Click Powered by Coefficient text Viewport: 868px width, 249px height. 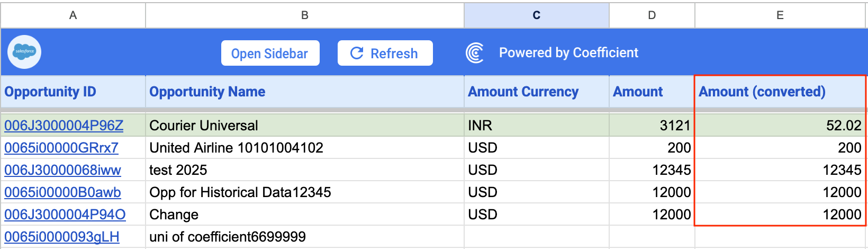click(568, 53)
